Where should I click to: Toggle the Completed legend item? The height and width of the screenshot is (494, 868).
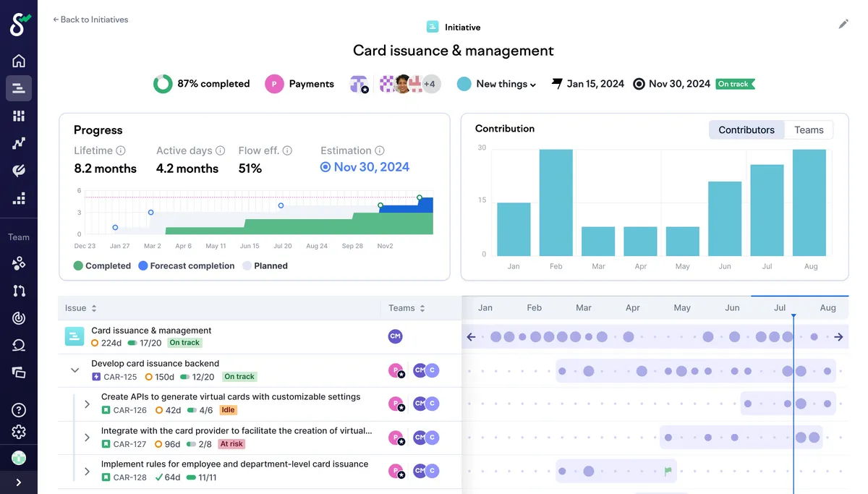tap(102, 265)
